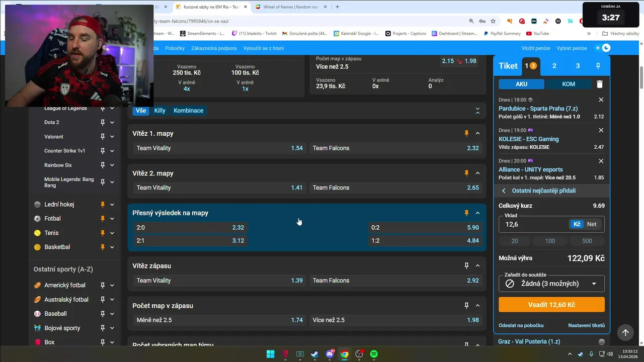Unpin Tenis from favorites

tap(103, 233)
